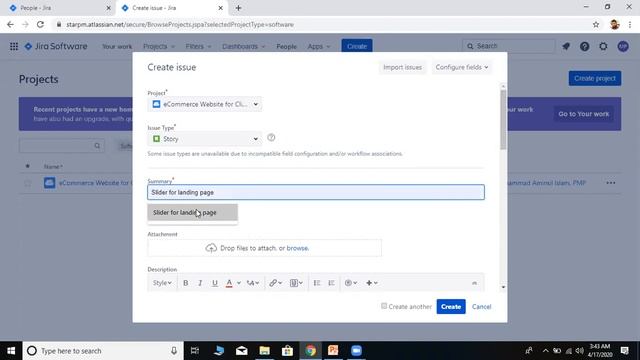Viewport: 640px width, 360px height.
Task: Star the eCommerce Website project row
Action: coord(27,183)
